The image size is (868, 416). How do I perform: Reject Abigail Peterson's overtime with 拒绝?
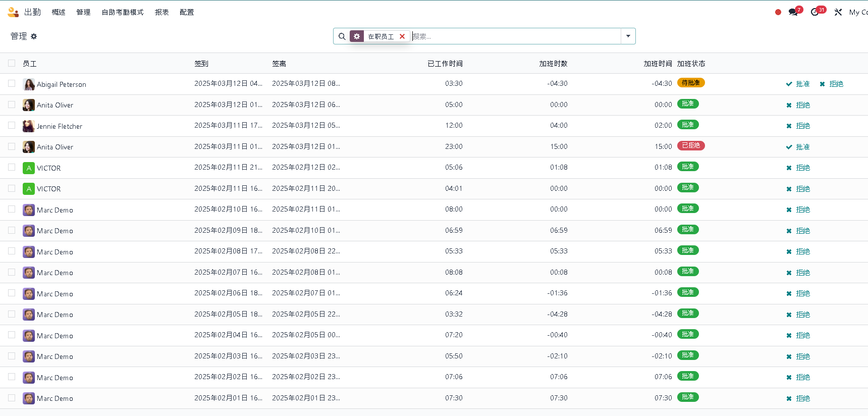831,84
